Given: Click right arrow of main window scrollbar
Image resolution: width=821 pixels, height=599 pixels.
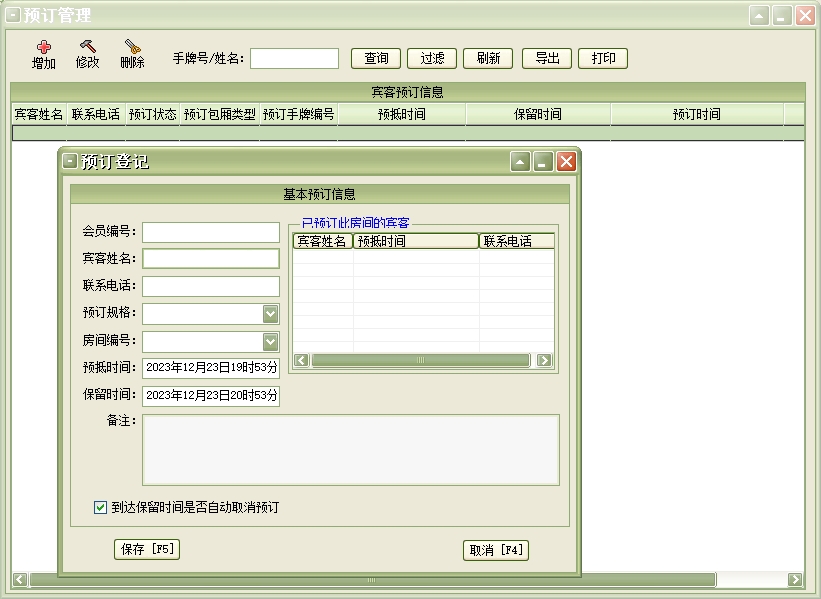Looking at the screenshot, I should [795, 580].
